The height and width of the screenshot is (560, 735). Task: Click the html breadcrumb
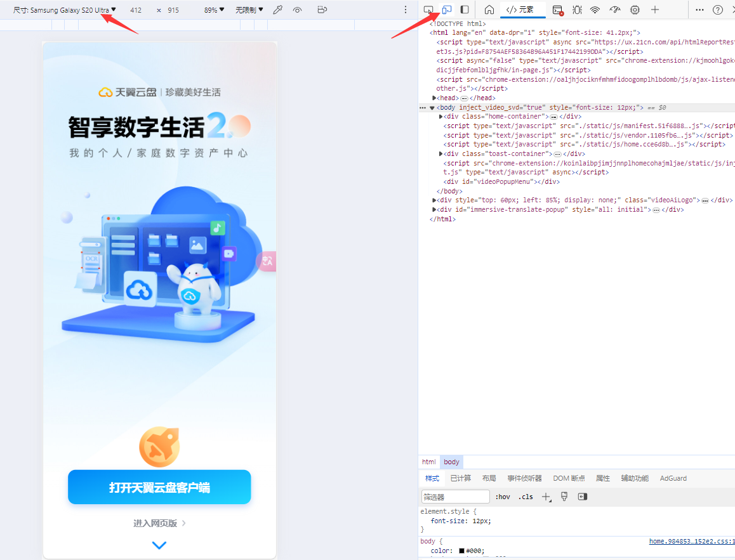point(429,462)
